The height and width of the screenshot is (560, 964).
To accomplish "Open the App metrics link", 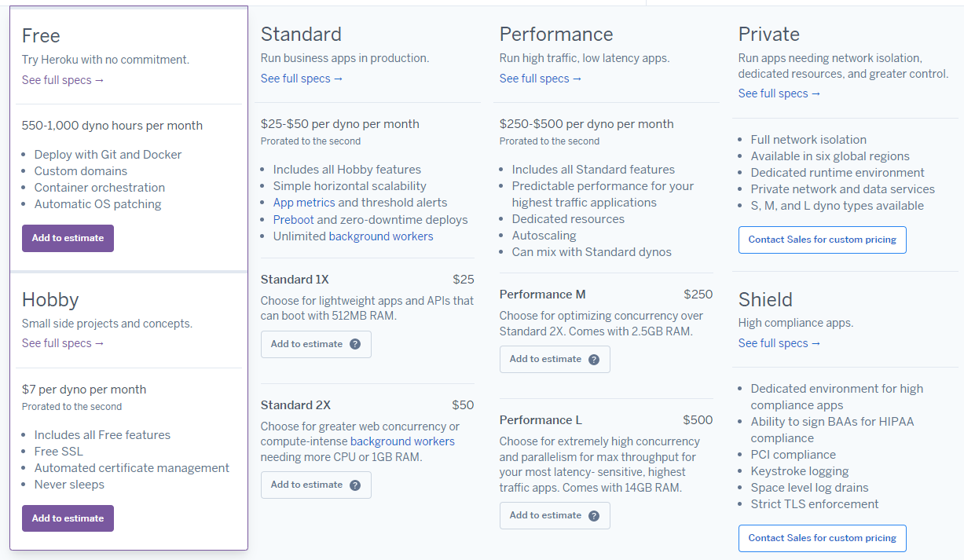I will click(x=304, y=203).
